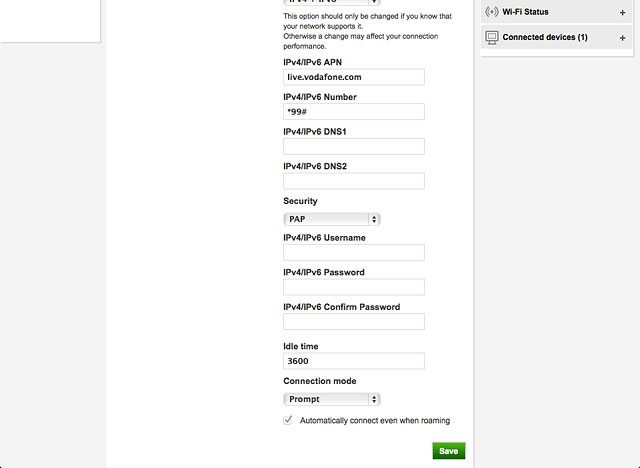Click the Automatically connect even when roaming label
640x468 pixels.
tap(375, 421)
